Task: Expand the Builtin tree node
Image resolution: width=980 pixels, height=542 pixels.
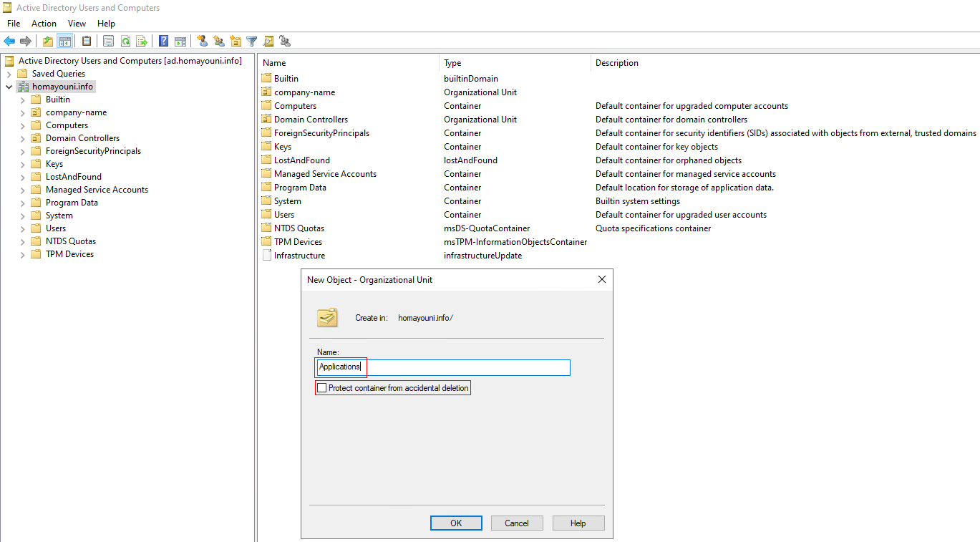Action: pos(22,100)
